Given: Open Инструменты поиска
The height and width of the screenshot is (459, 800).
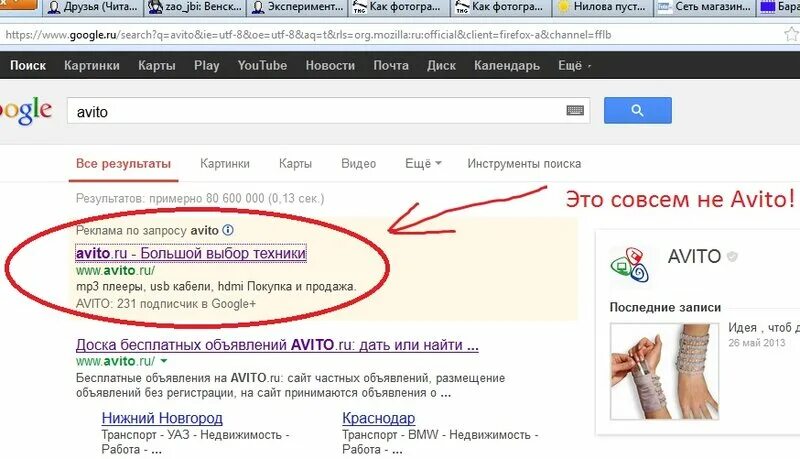Looking at the screenshot, I should tap(524, 164).
